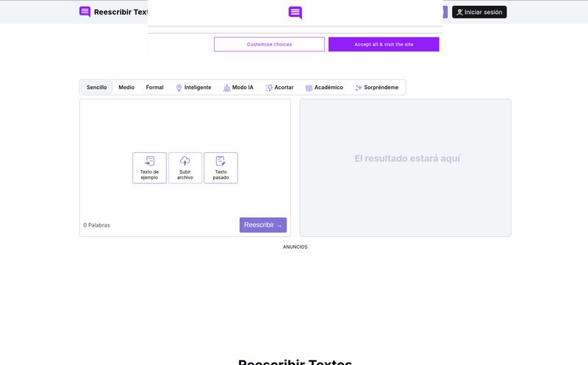Click the Académico book icon
The width and height of the screenshot is (588, 365).
point(309,88)
